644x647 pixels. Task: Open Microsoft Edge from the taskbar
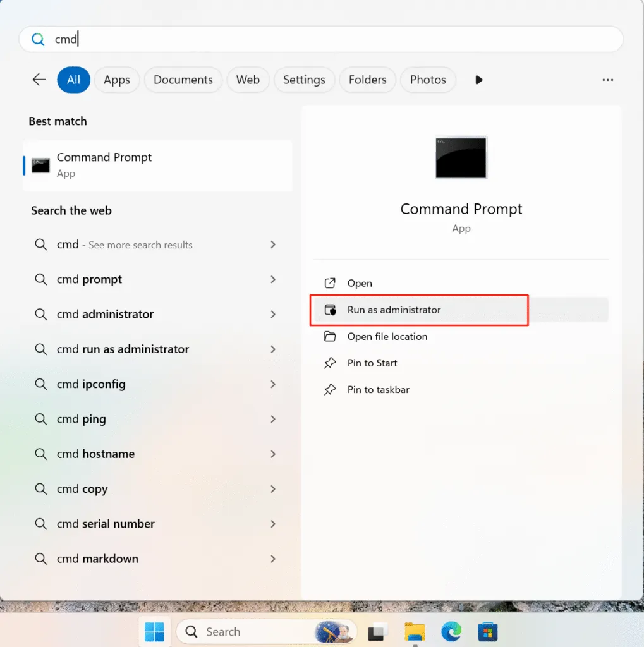(451, 631)
